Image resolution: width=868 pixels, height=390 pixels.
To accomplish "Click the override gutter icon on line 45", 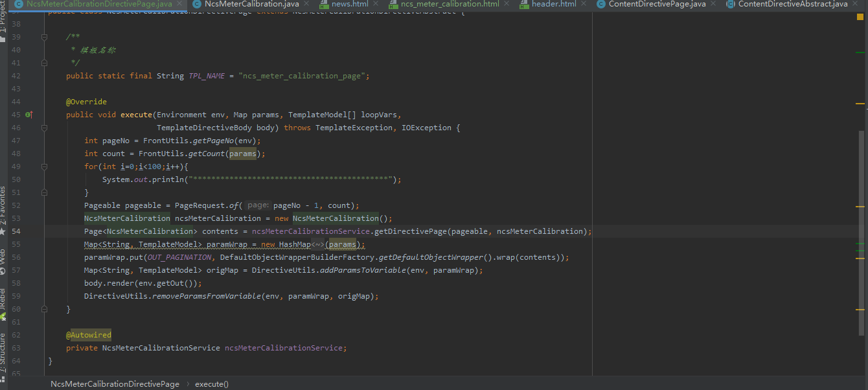I will (x=29, y=115).
